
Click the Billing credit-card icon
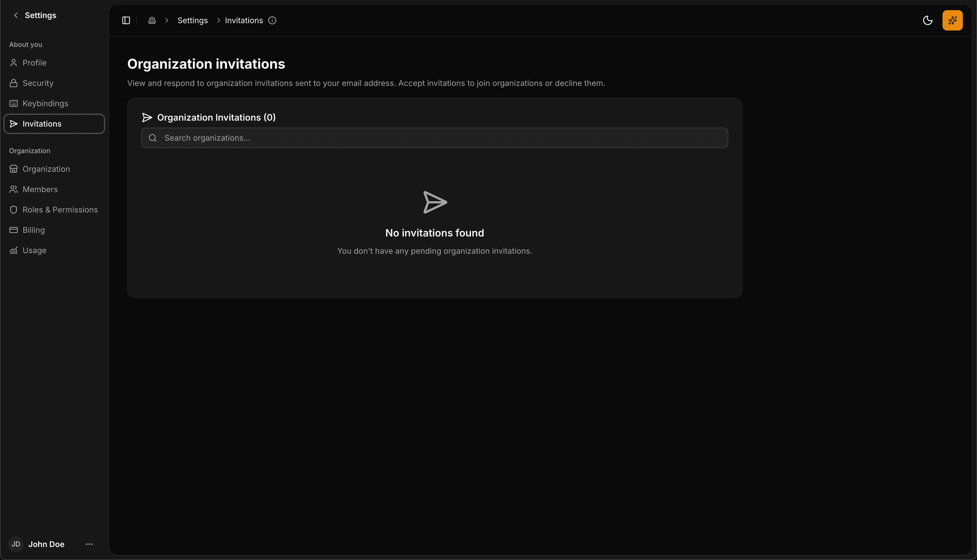tap(14, 230)
